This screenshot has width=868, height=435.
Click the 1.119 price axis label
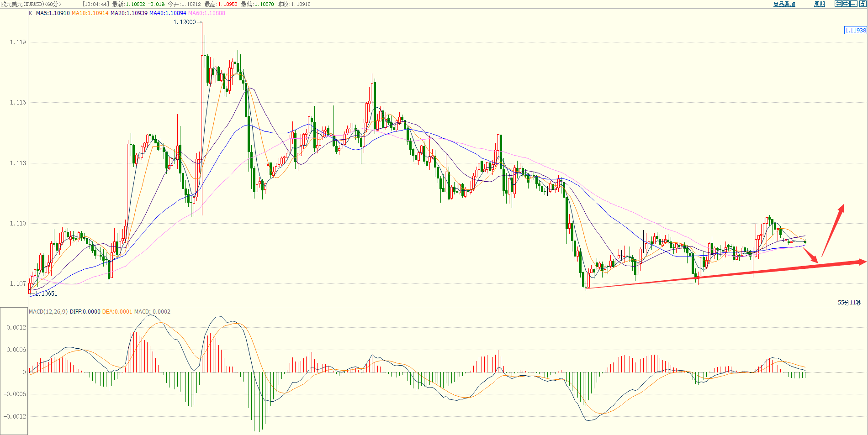tap(18, 42)
